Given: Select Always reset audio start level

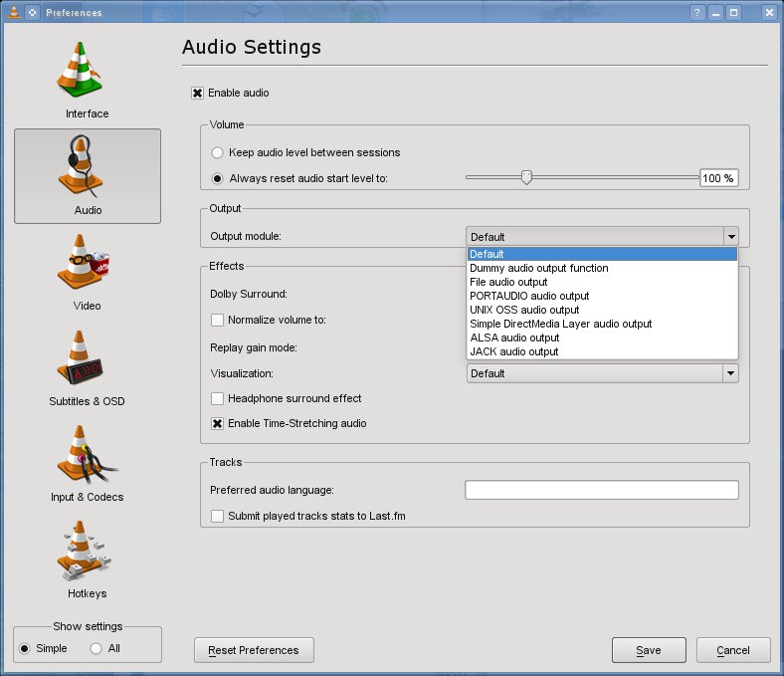Looking at the screenshot, I should point(217,178).
